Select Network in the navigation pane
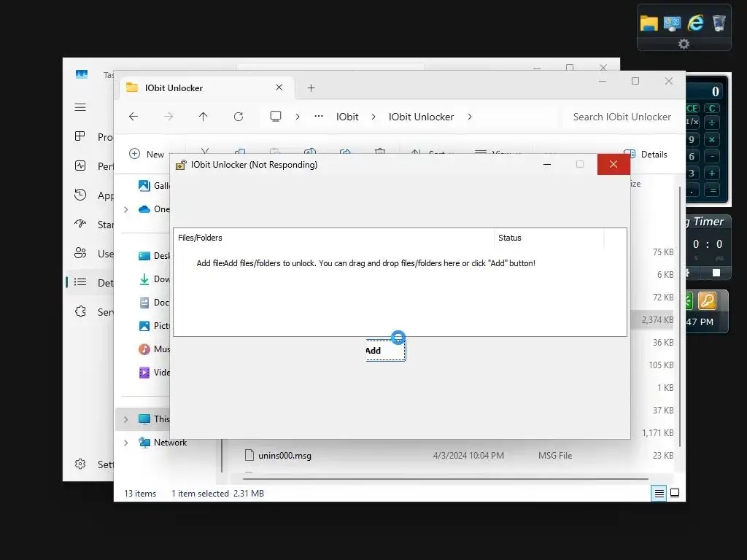The width and height of the screenshot is (747, 560). (x=163, y=443)
